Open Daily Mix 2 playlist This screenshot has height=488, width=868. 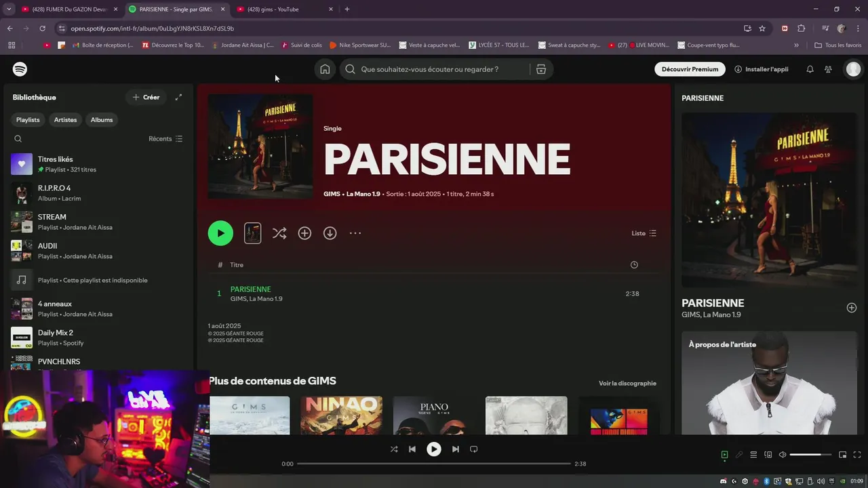pos(97,338)
